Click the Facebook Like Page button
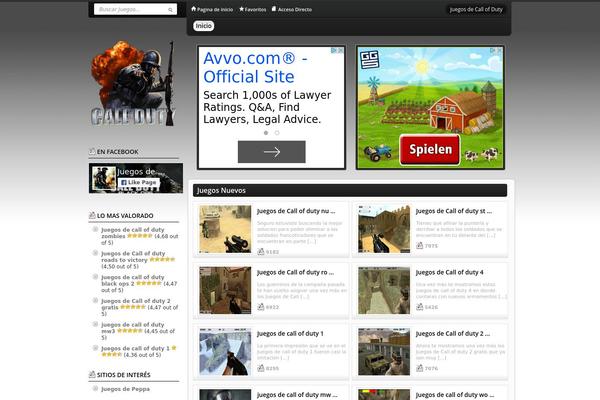Image resolution: width=600 pixels, height=400 pixels. [x=139, y=183]
